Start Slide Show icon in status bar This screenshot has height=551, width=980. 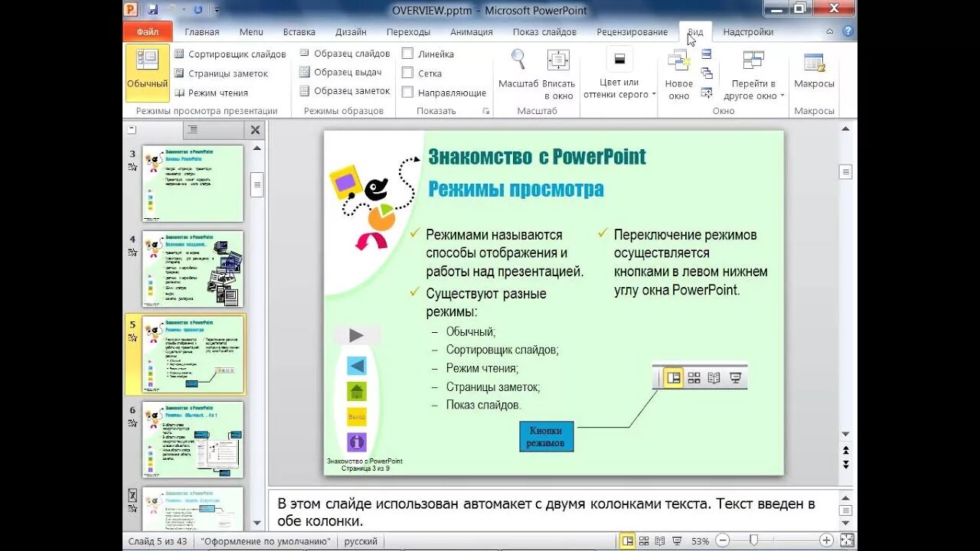click(677, 541)
